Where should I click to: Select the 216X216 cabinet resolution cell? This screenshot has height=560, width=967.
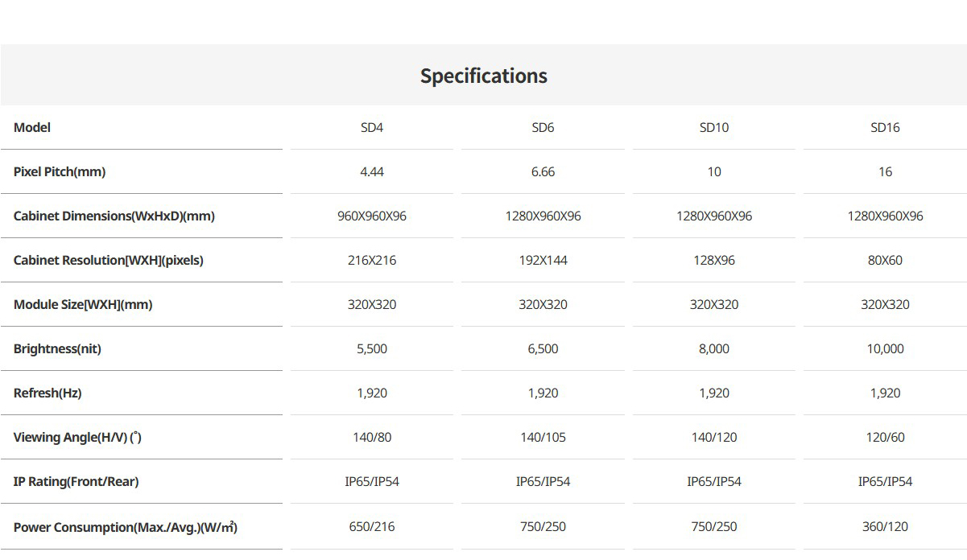point(372,260)
